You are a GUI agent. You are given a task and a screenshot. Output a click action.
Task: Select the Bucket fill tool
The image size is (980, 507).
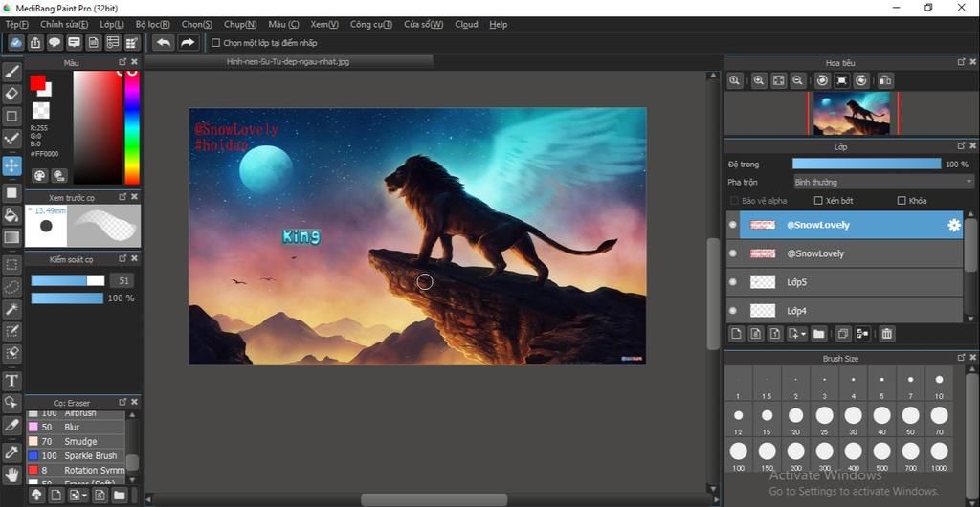pyautogui.click(x=11, y=215)
